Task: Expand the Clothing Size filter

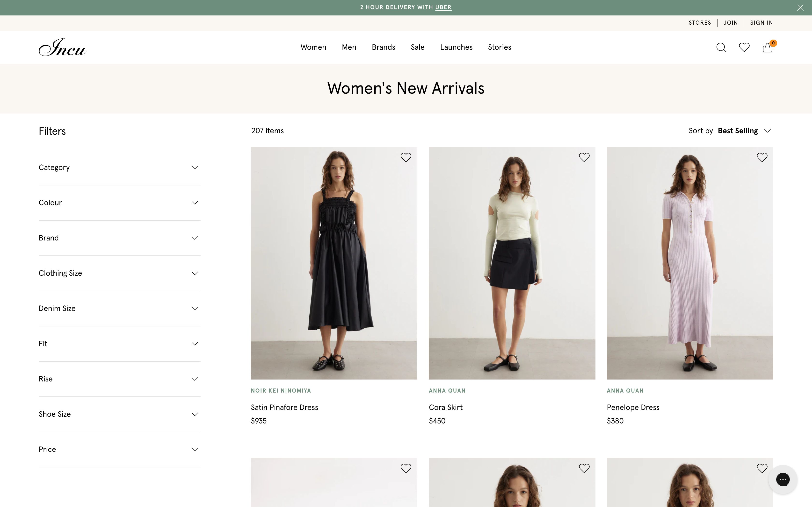Action: 119,273
